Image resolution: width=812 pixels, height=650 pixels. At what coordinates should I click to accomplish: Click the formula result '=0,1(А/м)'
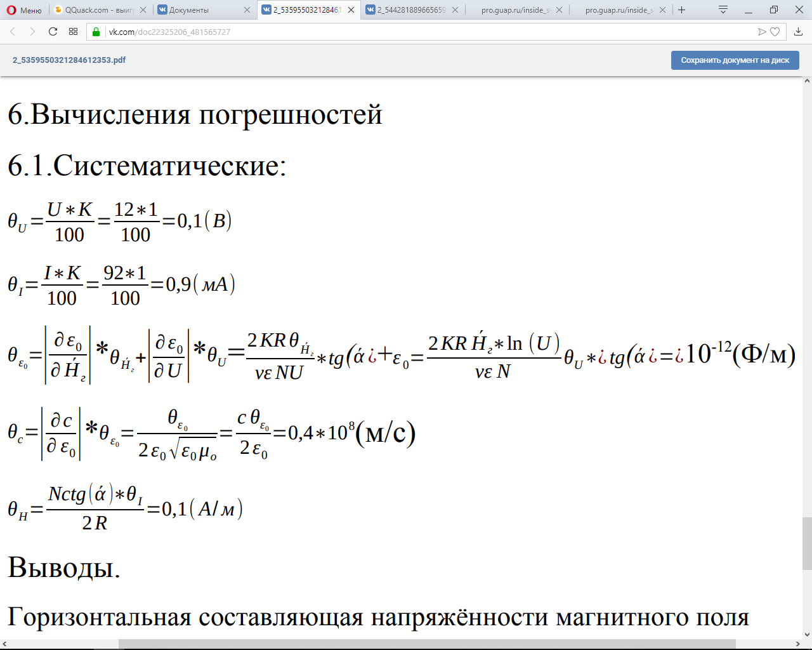195,509
